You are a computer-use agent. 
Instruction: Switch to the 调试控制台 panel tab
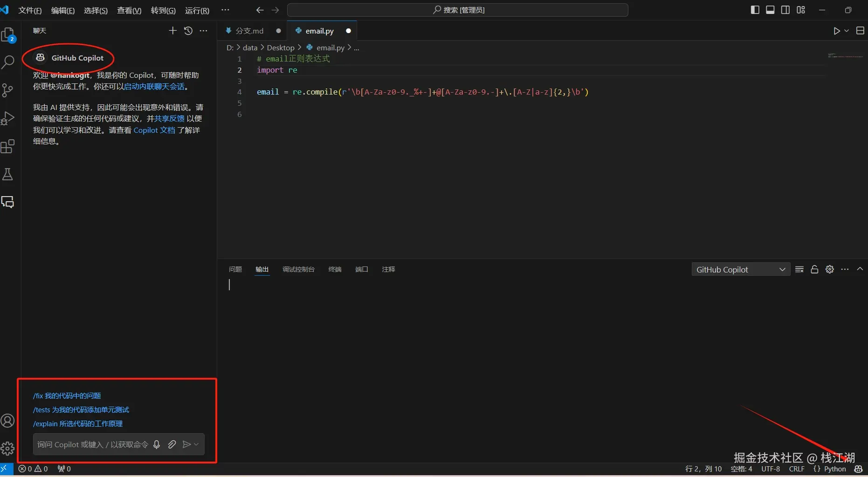(x=298, y=269)
